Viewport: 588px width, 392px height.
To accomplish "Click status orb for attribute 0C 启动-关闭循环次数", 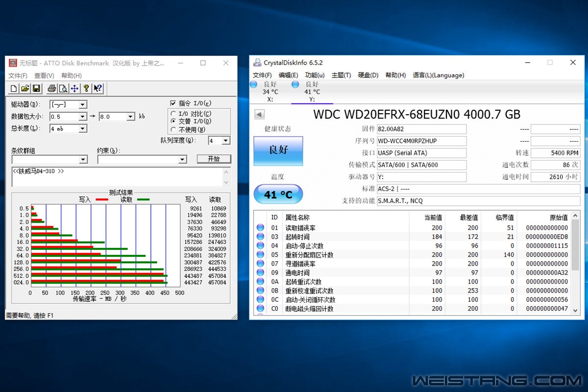I will (260, 300).
